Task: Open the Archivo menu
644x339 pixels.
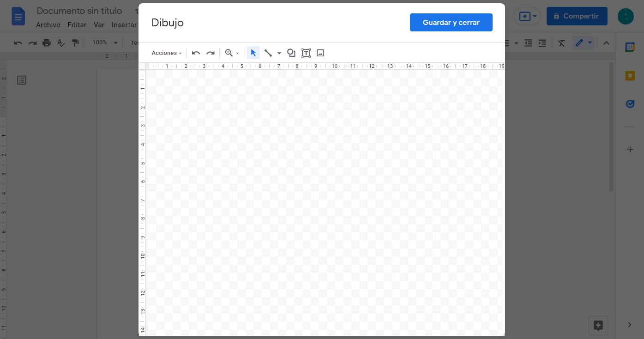Action: [x=48, y=24]
